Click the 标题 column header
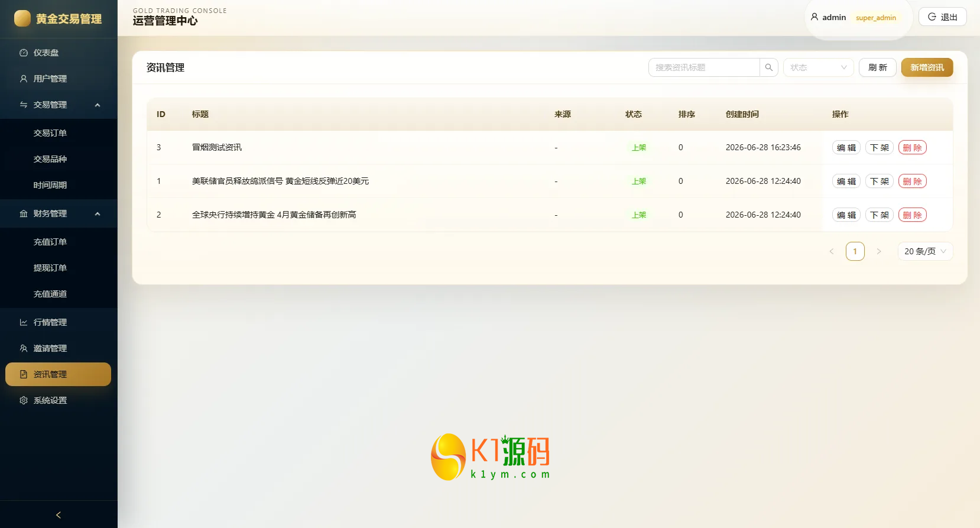 click(x=200, y=114)
